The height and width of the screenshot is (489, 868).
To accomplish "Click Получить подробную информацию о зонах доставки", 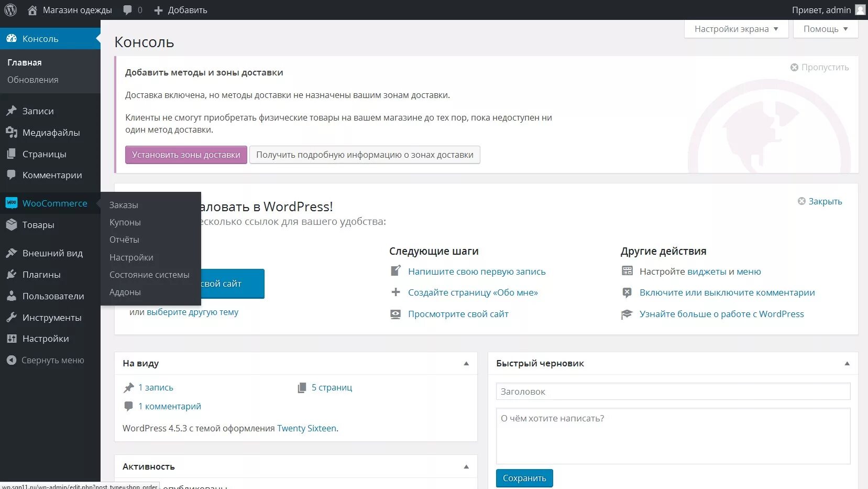I will point(365,155).
